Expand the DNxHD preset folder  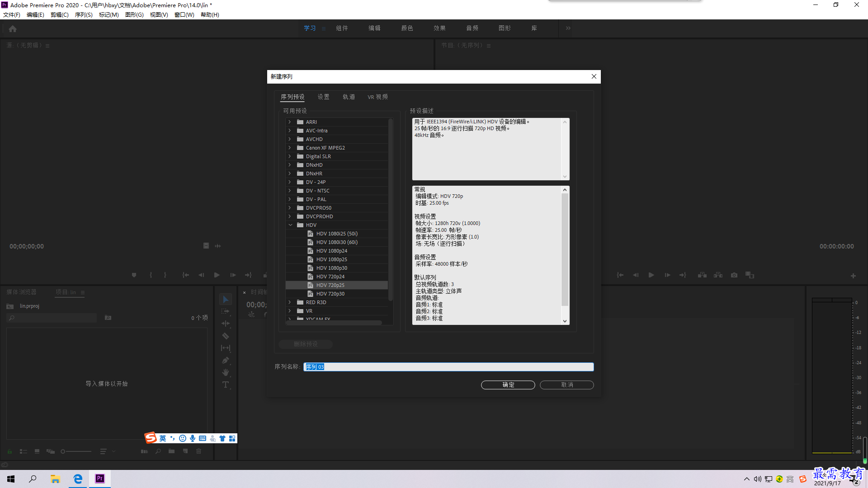(290, 165)
